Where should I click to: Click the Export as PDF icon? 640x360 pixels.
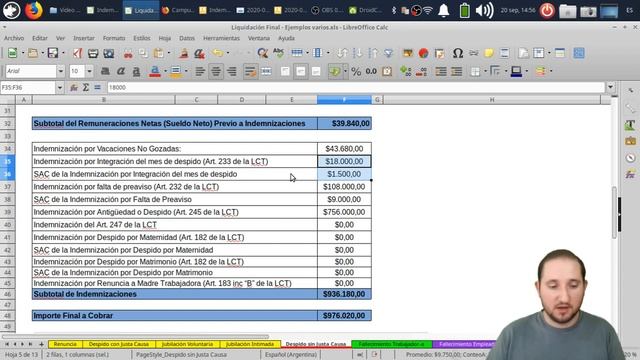click(x=78, y=53)
